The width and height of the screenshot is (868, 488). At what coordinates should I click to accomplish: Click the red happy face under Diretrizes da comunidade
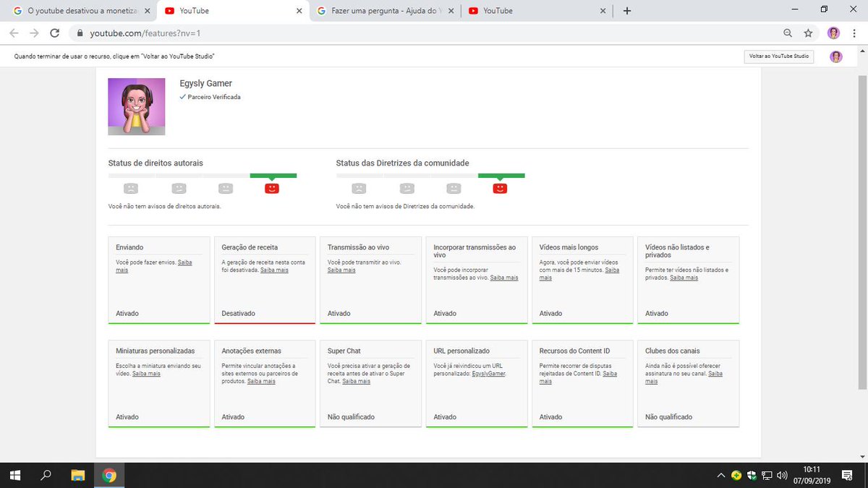coord(500,188)
